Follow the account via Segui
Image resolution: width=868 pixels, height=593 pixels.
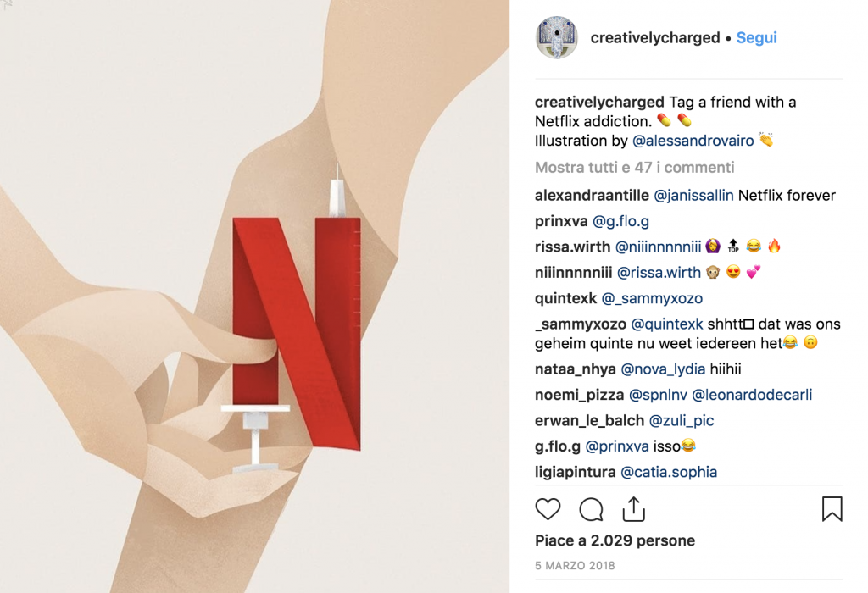[756, 37]
